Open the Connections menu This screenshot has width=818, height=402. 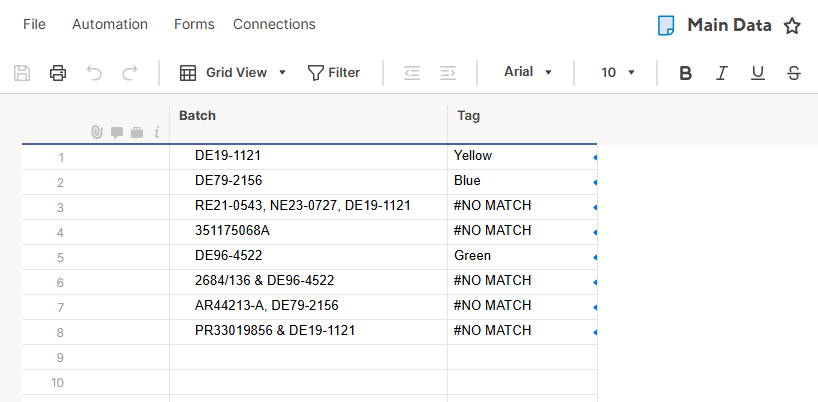(274, 25)
